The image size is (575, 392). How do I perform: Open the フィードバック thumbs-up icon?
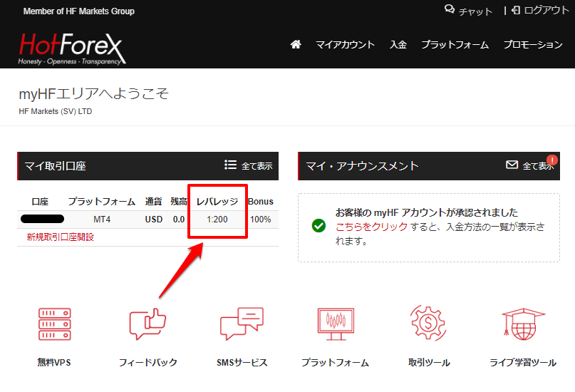point(147,324)
